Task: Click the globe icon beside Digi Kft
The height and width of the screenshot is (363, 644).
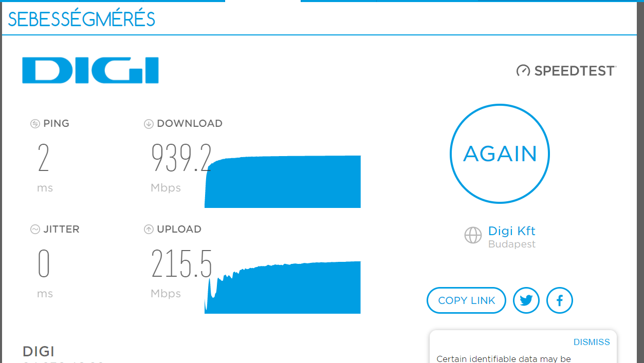Action: [x=473, y=235]
